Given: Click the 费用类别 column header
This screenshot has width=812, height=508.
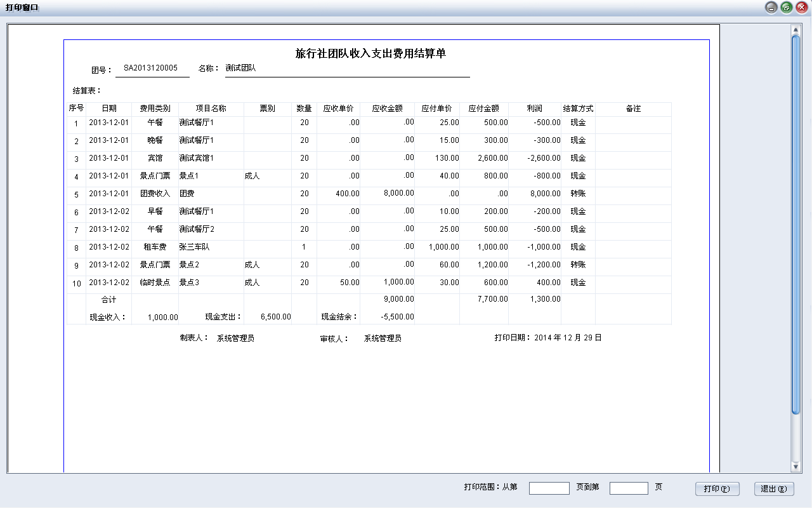Looking at the screenshot, I should (x=155, y=109).
